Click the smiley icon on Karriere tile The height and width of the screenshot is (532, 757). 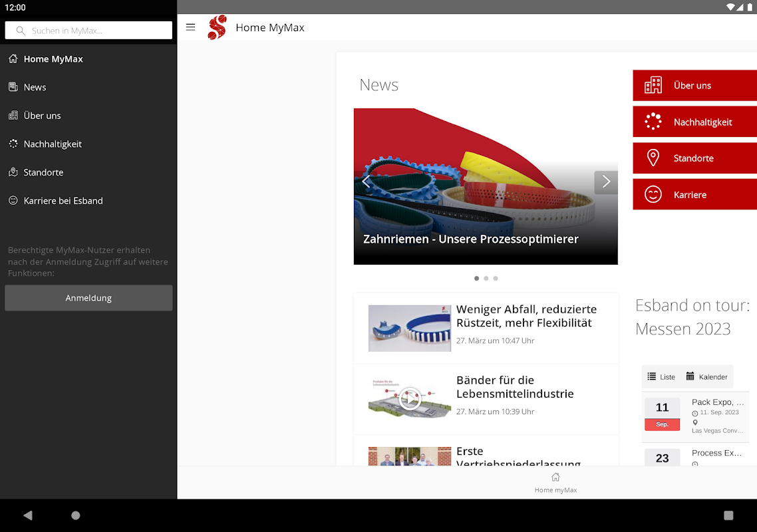pos(653,195)
